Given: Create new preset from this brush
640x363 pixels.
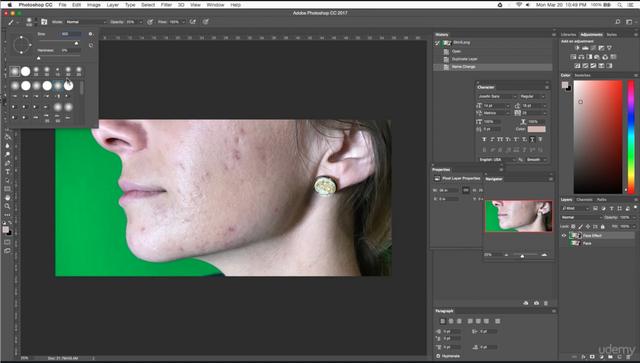Looking at the screenshot, I should 91,45.
